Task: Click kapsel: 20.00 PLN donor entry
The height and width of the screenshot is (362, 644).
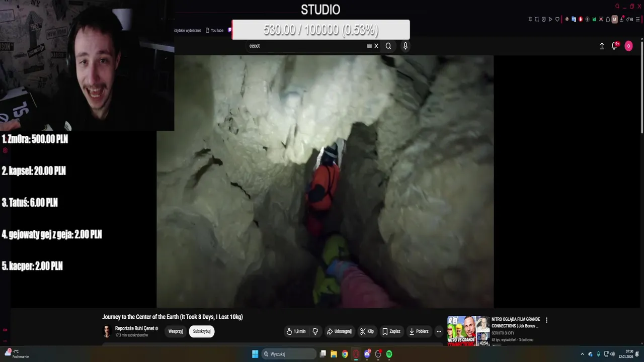Action: pos(34,171)
